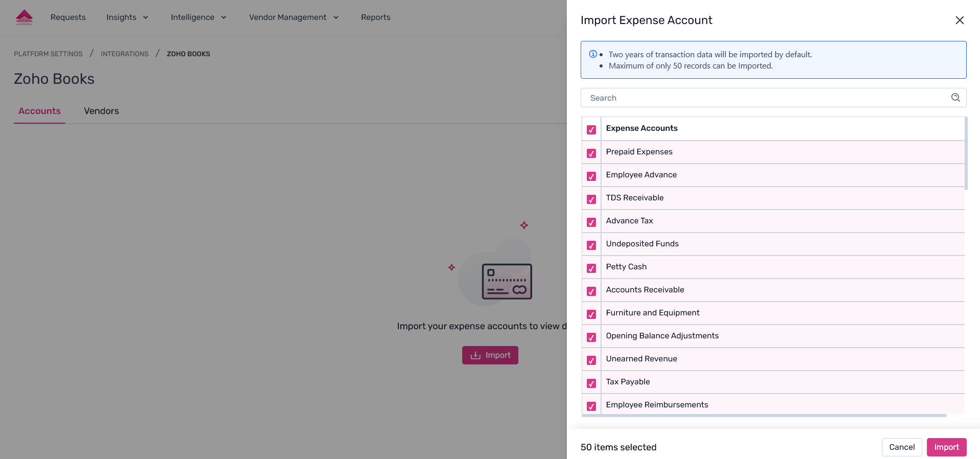Click the app logo icon in navbar

(25, 17)
